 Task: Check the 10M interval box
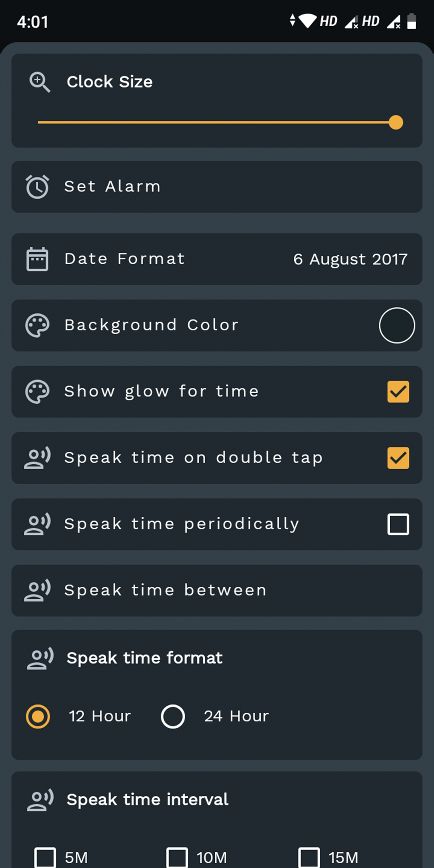click(177, 858)
